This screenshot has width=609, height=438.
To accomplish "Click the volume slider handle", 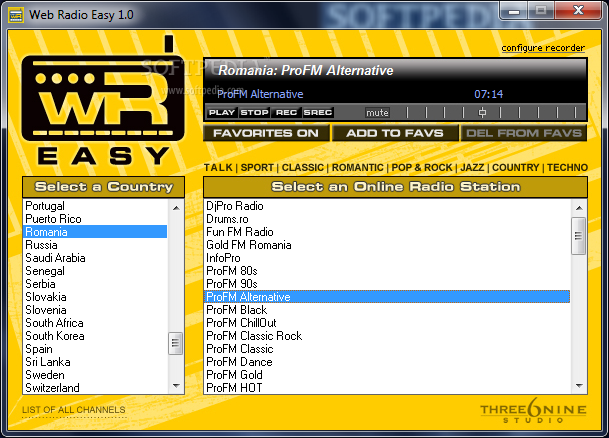I will [x=482, y=113].
